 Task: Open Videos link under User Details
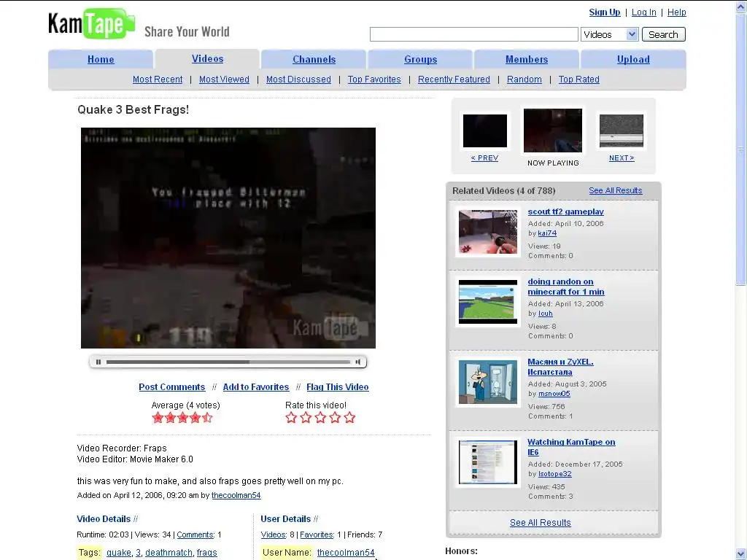point(273,534)
